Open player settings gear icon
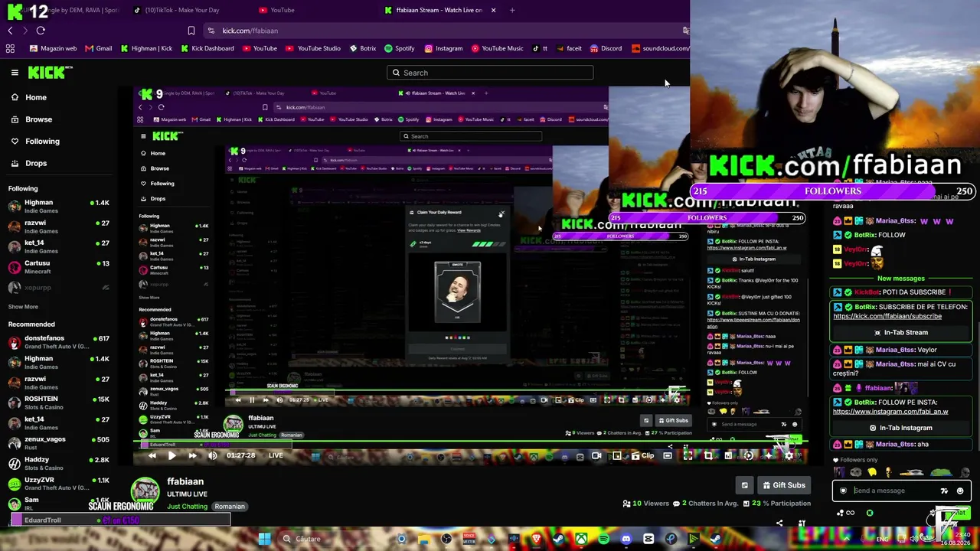 tap(789, 455)
